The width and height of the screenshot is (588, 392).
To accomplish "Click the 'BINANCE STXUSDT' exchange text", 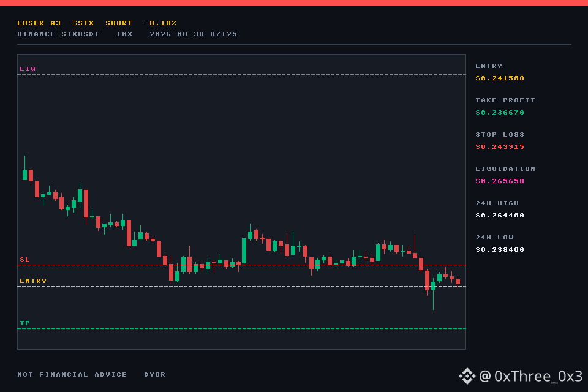I will click(x=58, y=34).
